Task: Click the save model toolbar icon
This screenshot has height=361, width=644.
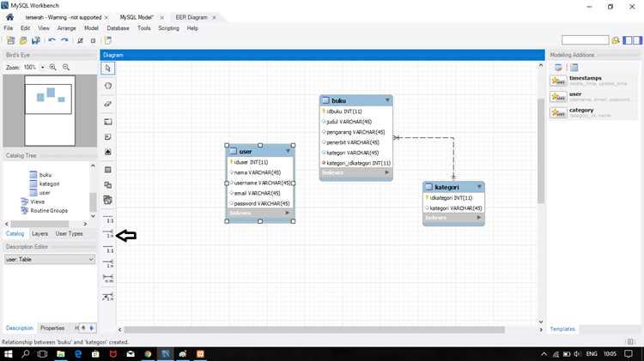Action: click(x=36, y=40)
